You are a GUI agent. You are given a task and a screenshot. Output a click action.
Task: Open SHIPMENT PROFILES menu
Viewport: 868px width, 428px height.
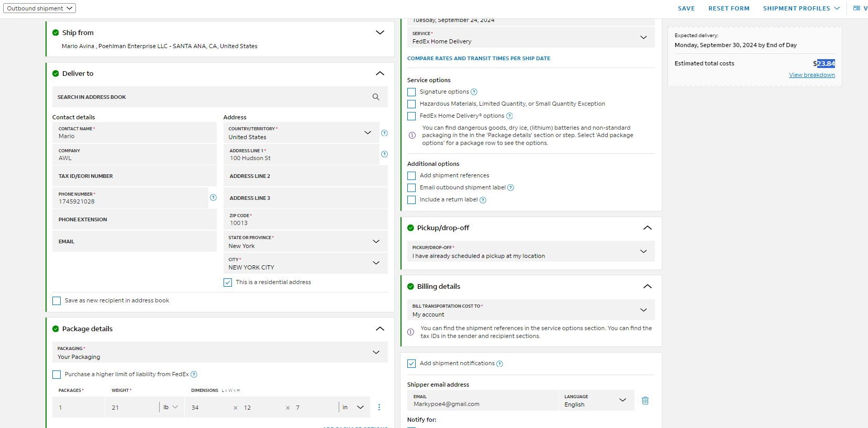(801, 8)
